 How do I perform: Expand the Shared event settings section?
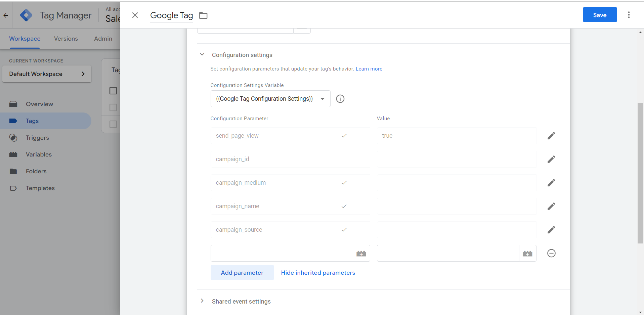pos(202,301)
